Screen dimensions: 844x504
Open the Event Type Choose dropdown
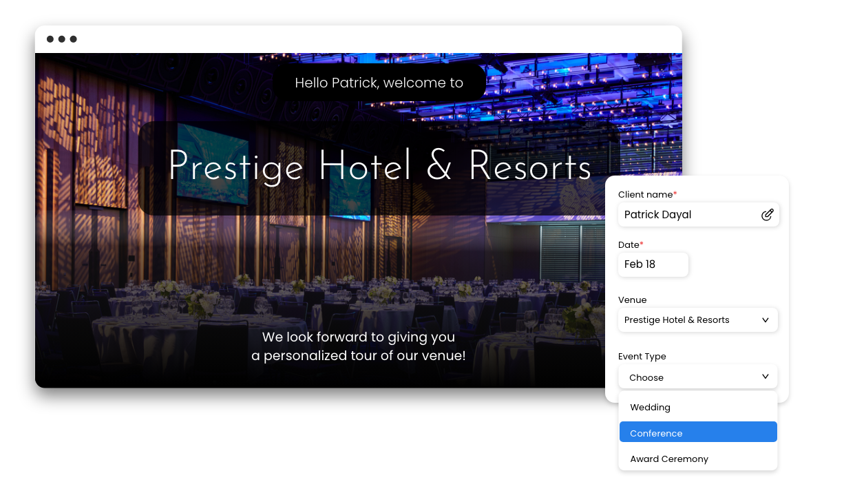pyautogui.click(x=698, y=377)
